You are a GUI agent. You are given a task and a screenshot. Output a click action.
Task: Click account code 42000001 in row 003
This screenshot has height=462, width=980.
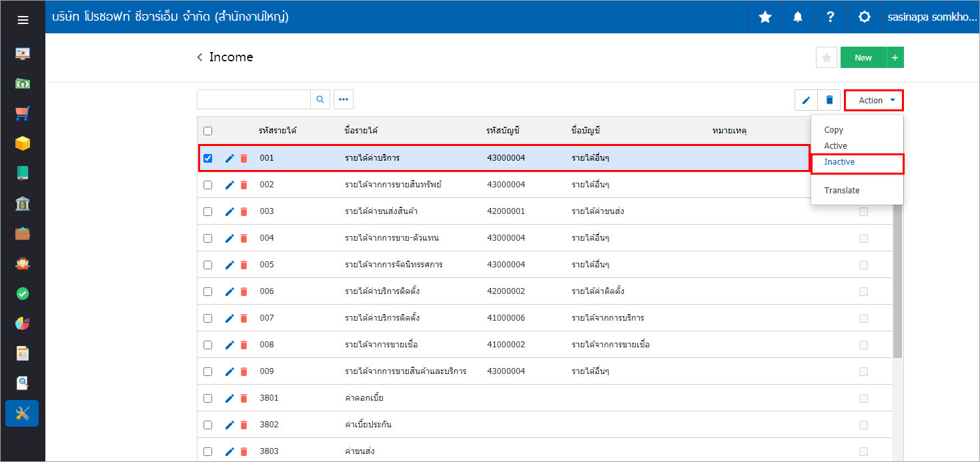coord(506,211)
